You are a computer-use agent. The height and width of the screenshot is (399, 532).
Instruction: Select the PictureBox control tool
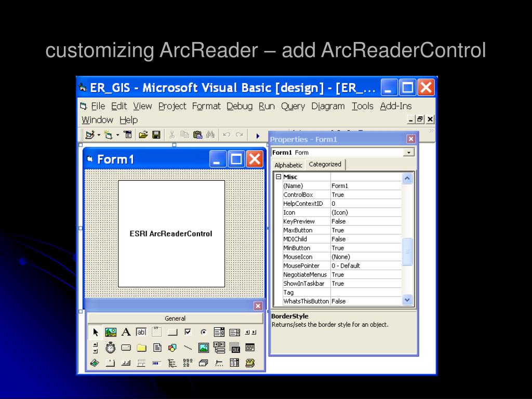pyautogui.click(x=111, y=332)
